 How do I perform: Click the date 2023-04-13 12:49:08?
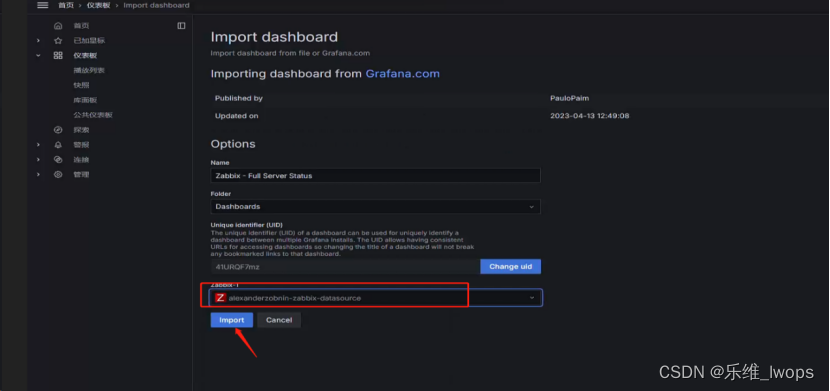point(590,116)
